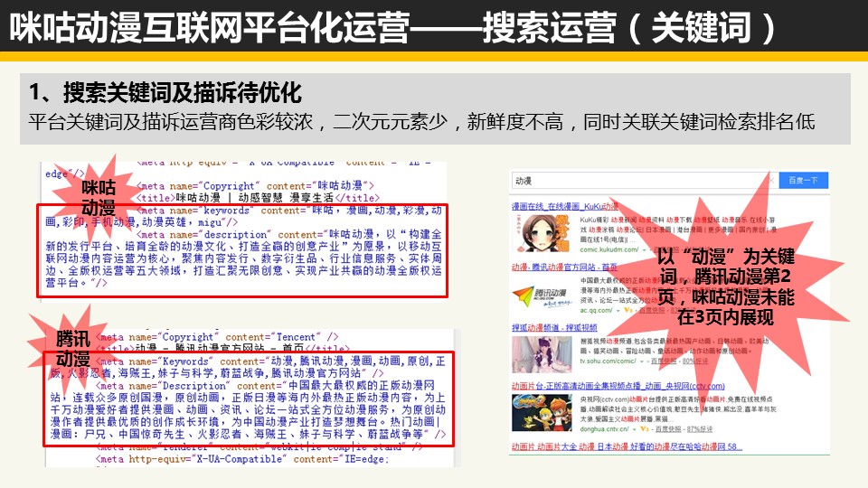Image resolution: width=868 pixels, height=488 pixels.
Task: Click the 咪咕 meta name="description" code line
Action: click(x=243, y=258)
